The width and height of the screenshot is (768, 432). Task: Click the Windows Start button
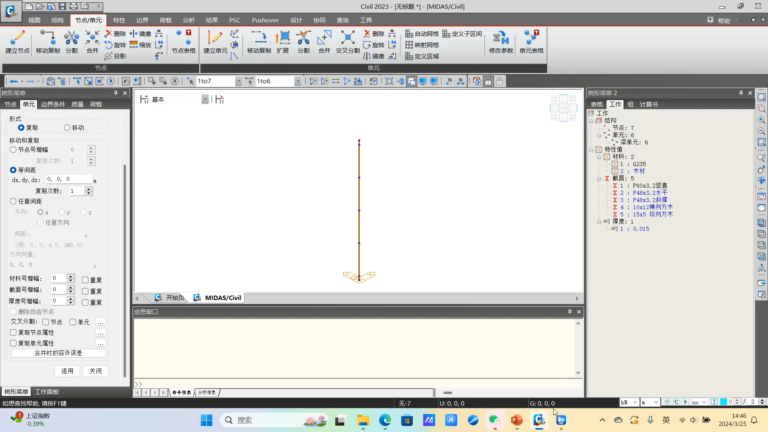point(207,420)
